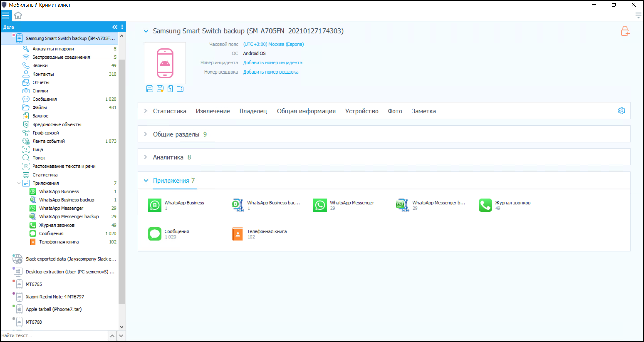Collapse the Приложения 7 section
Image resolution: width=644 pixels, height=342 pixels.
(x=146, y=181)
